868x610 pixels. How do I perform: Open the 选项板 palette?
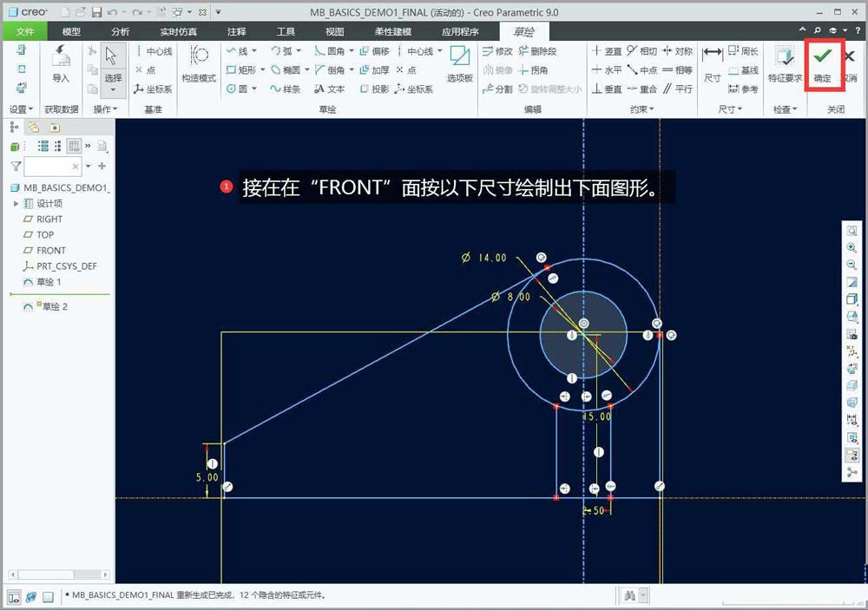460,64
